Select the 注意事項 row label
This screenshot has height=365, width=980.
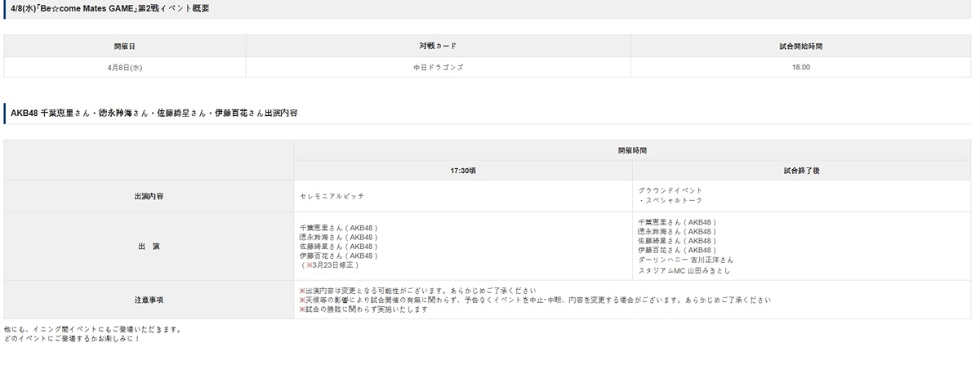point(148,300)
